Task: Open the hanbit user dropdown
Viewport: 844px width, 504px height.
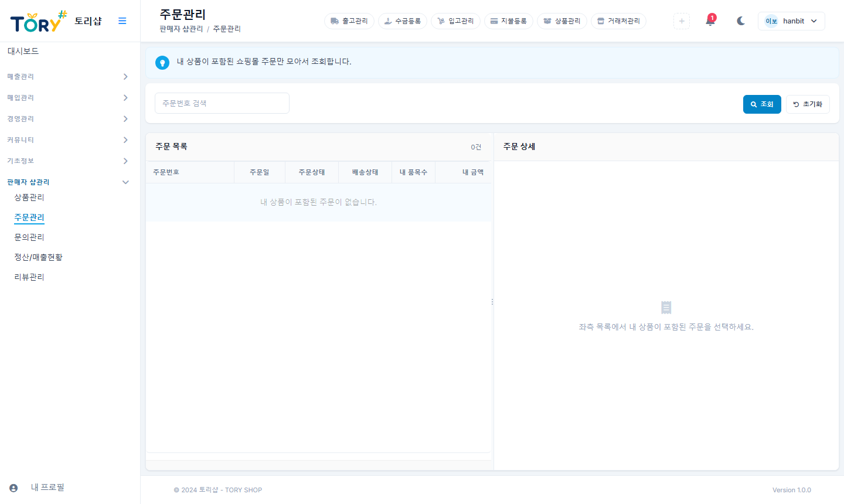Action: 791,21
